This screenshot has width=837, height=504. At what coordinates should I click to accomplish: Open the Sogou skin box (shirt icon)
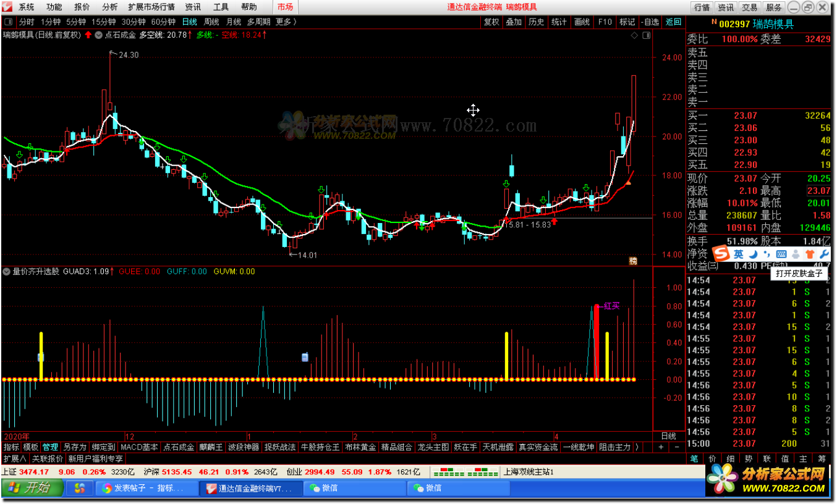click(x=810, y=254)
